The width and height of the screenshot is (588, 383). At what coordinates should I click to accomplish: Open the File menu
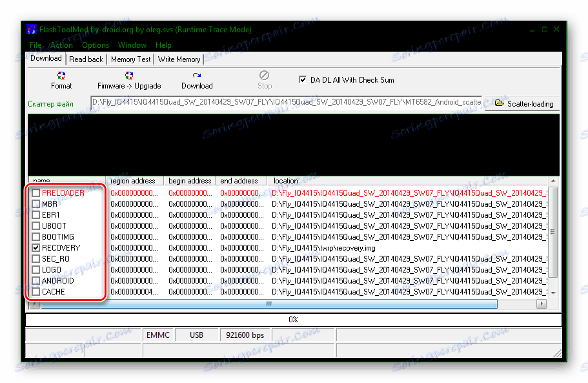click(x=35, y=45)
